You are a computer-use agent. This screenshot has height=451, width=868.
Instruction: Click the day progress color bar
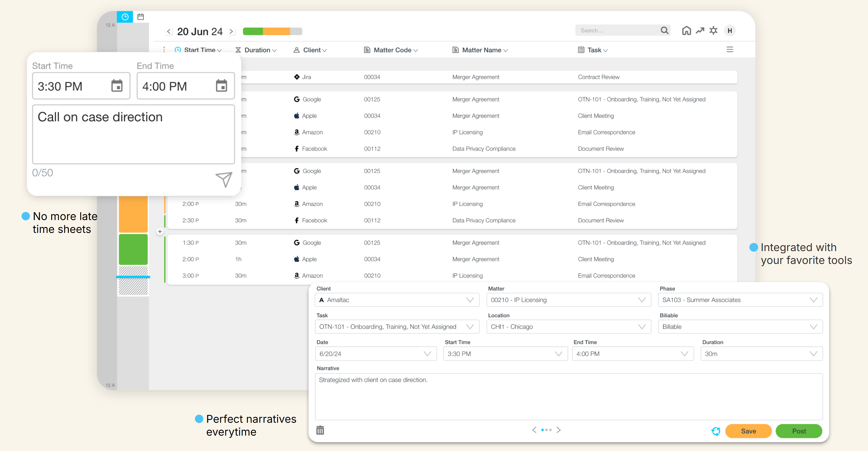(x=272, y=31)
